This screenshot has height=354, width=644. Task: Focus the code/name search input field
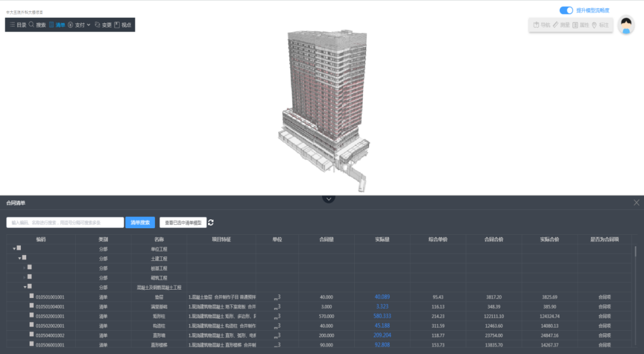tap(65, 222)
